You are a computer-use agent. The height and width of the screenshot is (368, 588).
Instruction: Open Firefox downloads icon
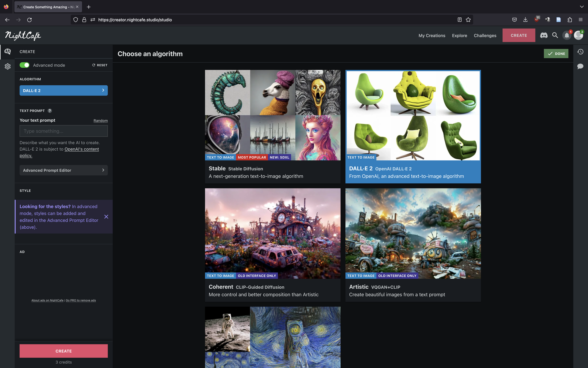click(525, 20)
